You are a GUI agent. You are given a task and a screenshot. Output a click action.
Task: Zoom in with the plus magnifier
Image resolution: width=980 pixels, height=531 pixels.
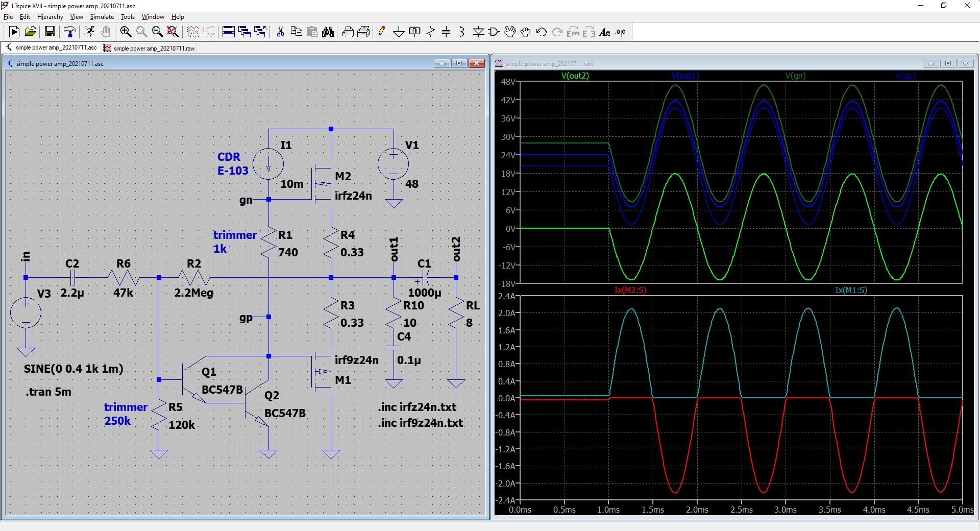click(126, 32)
